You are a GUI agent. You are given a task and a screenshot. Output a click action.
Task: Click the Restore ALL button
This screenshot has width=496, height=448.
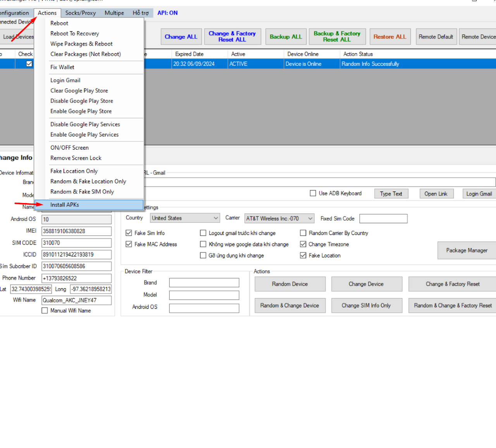pyautogui.click(x=389, y=37)
